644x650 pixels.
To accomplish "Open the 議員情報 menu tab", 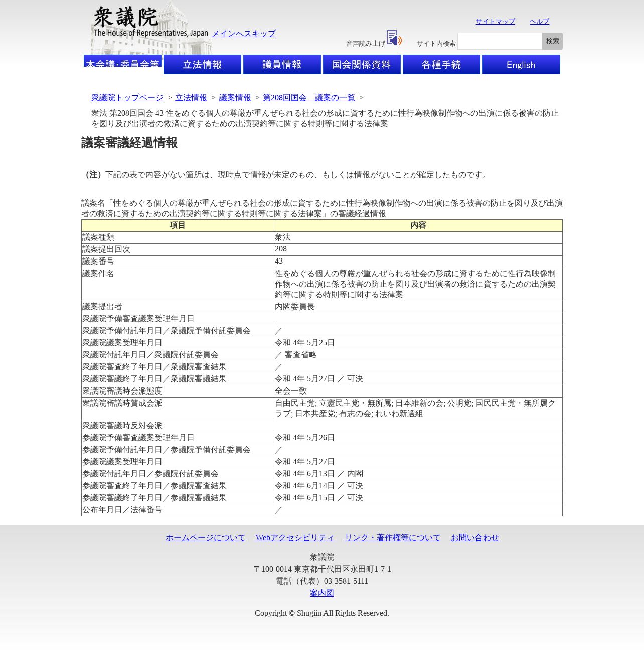I will [282, 64].
